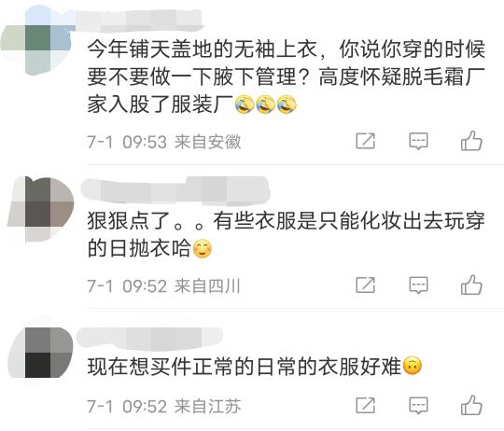
Task: Select the comment text about 无袖上衣
Action: coord(287,77)
